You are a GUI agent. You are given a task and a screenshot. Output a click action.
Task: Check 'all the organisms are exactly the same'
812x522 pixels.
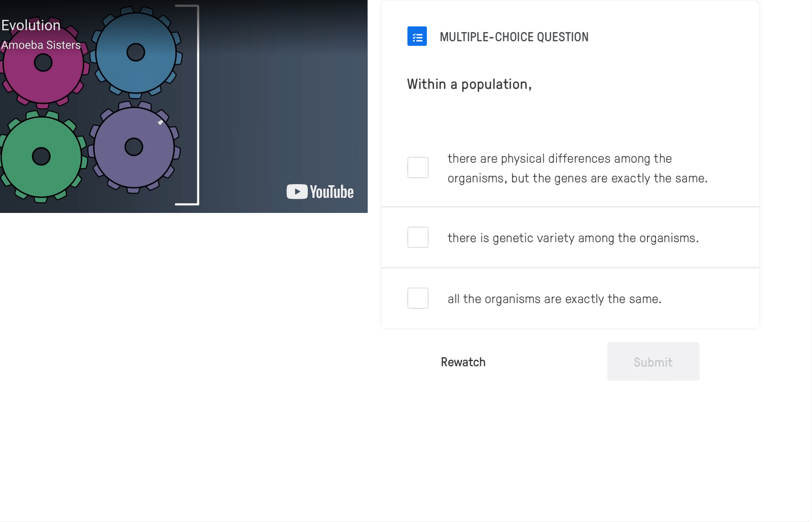(x=418, y=298)
